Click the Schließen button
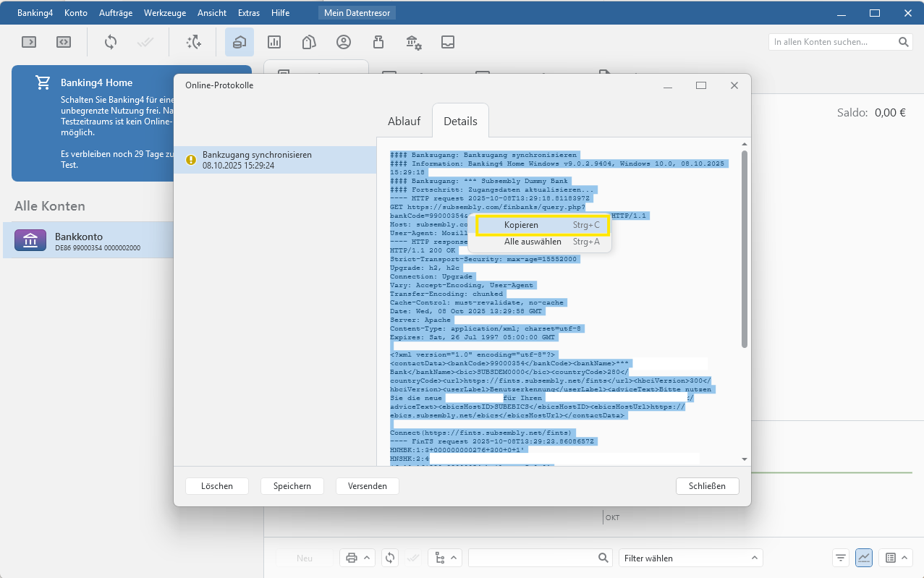Image resolution: width=924 pixels, height=578 pixels. [x=708, y=486]
